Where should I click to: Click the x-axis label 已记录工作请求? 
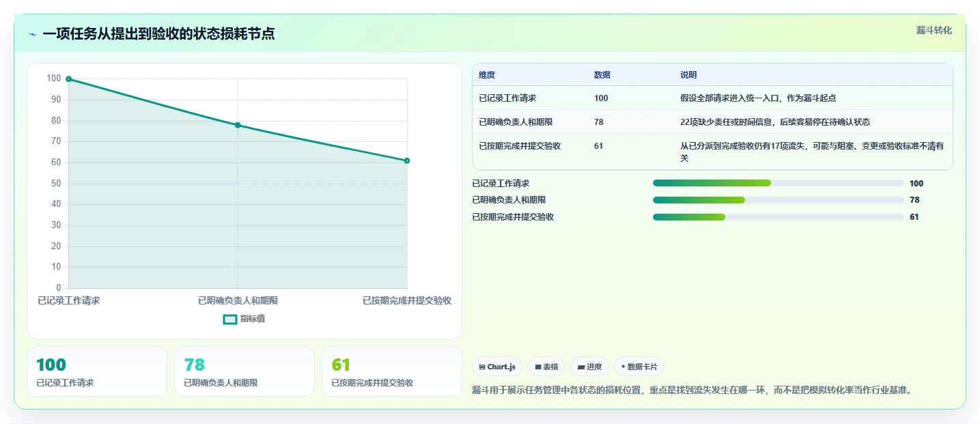click(x=69, y=300)
